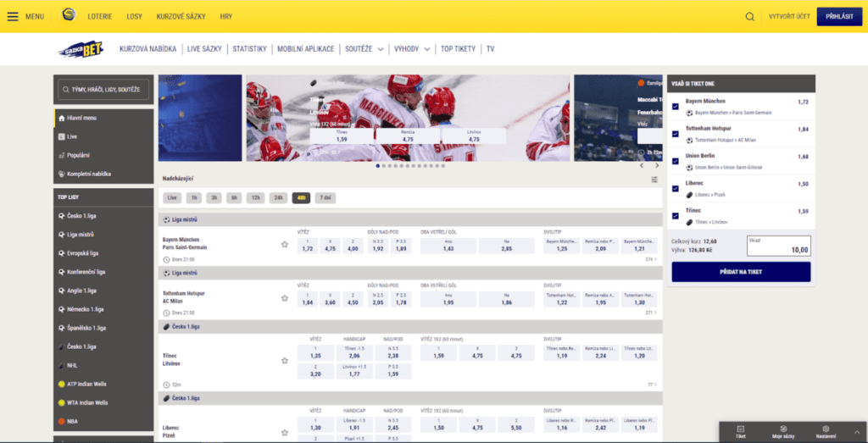Viewport: 868px width, 443px height.
Task: Favorite the Liberec vs Plzeň match star
Action: (285, 433)
